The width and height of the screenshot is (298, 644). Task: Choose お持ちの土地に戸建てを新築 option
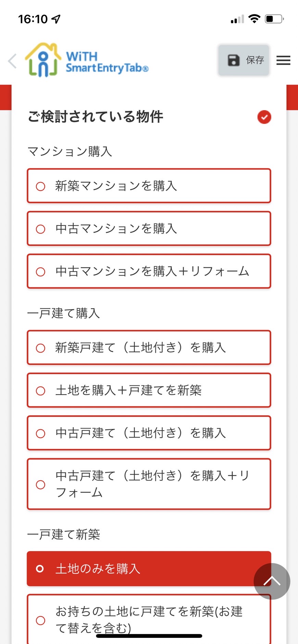pos(149,619)
